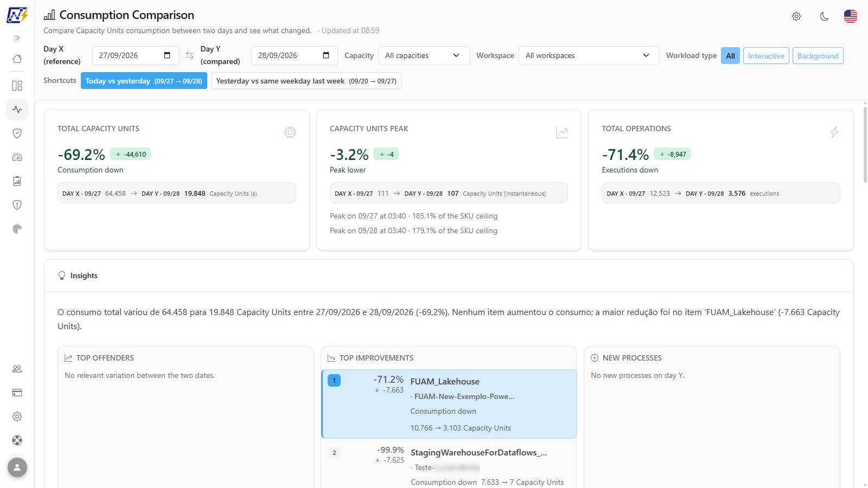
Task: Toggle dark mode with the moon icon
Action: 824,16
